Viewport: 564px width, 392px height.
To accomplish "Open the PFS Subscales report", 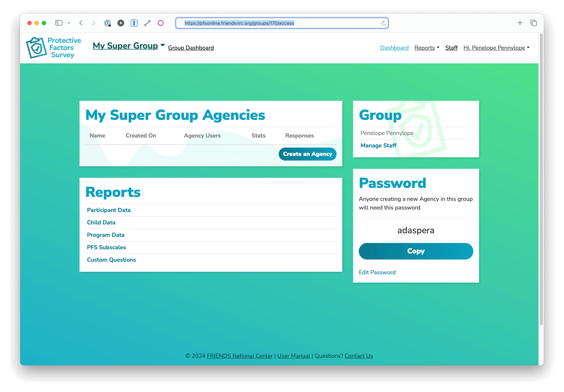I will point(106,247).
